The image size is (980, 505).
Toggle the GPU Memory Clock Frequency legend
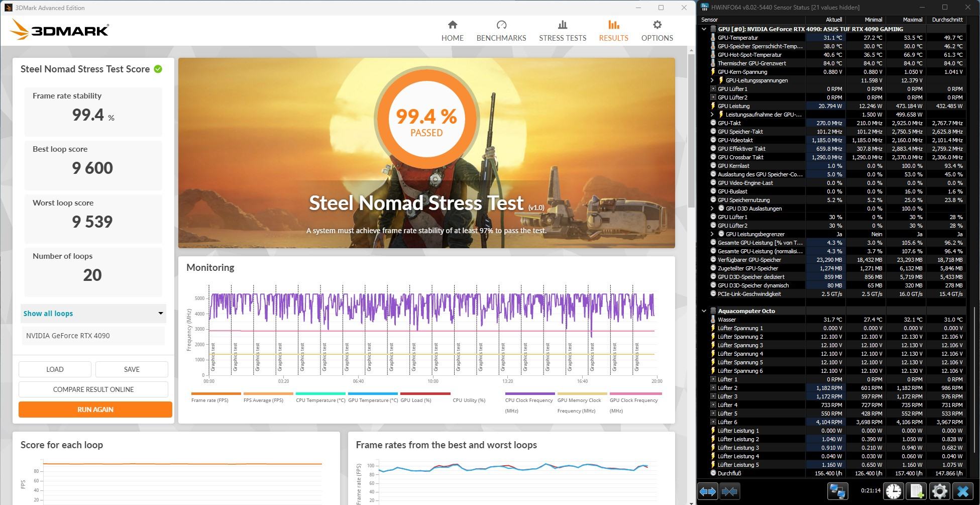(x=582, y=403)
